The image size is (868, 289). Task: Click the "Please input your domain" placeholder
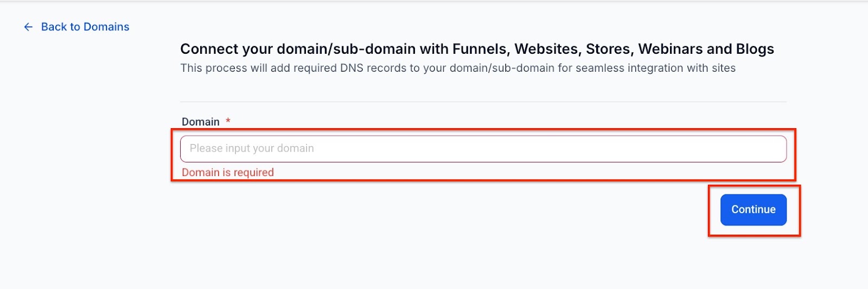point(252,149)
